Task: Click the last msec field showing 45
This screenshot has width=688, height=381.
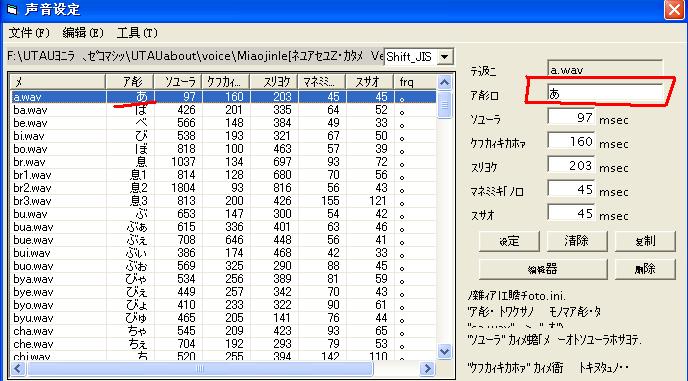Action: coord(571,213)
